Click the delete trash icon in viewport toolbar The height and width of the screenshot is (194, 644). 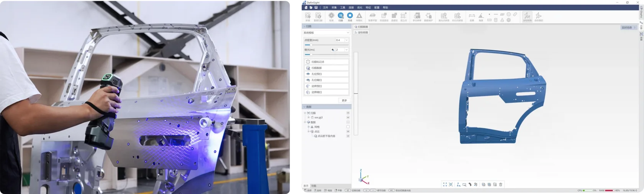tap(501, 184)
